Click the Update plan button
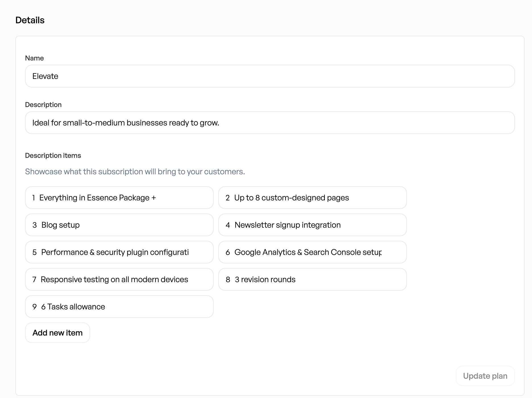The width and height of the screenshot is (532, 398). click(x=485, y=376)
